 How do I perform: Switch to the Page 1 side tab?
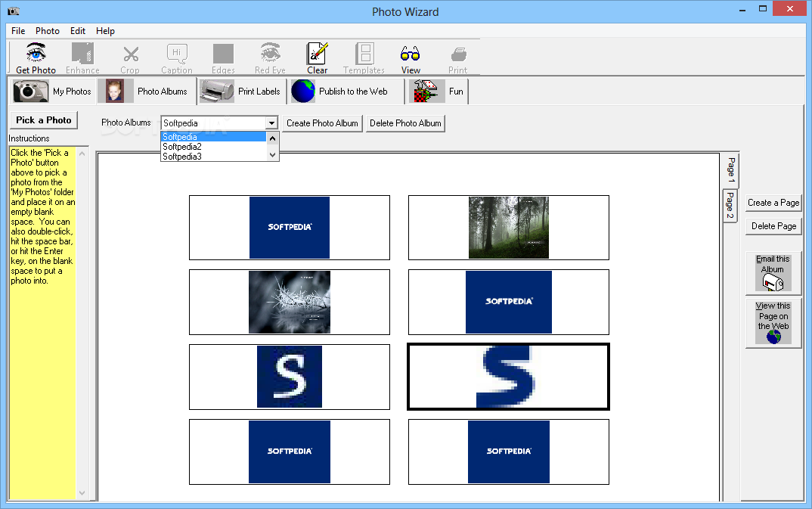pyautogui.click(x=730, y=170)
